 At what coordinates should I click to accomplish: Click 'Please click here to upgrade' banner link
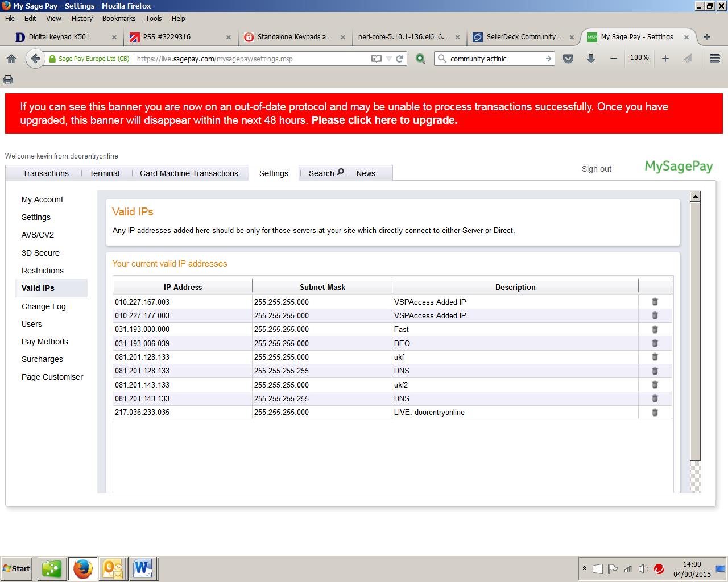(x=384, y=120)
